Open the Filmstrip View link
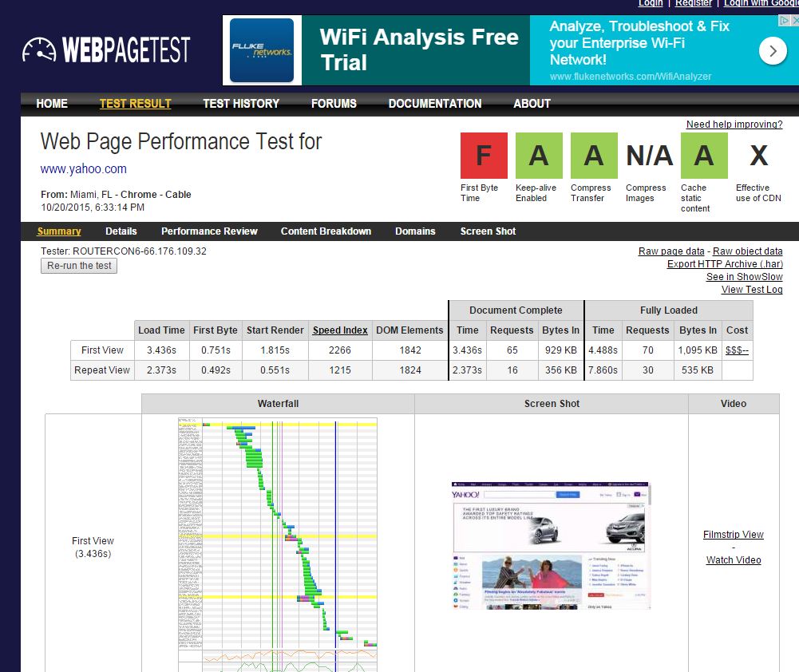Screen dimensions: 799x672 pyautogui.click(x=734, y=535)
